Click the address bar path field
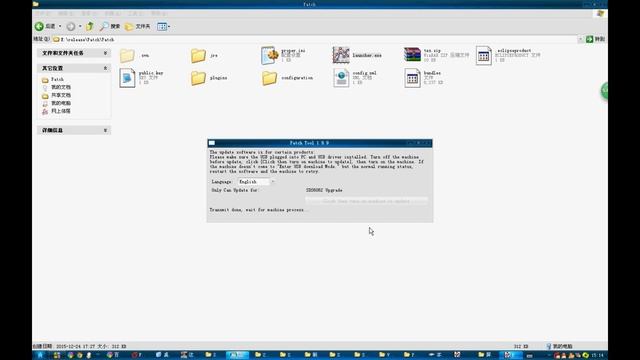Viewport: 640px width, 360px height. point(314,39)
